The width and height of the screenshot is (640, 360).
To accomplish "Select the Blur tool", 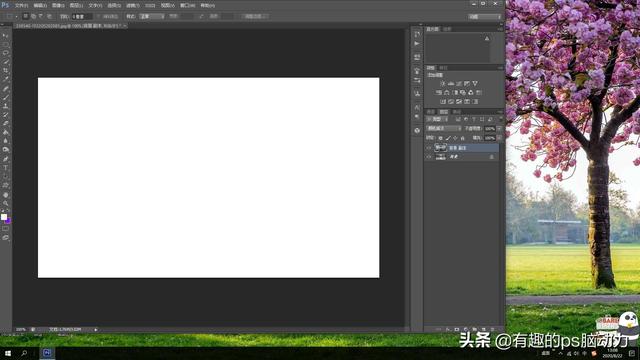I will click(5, 141).
